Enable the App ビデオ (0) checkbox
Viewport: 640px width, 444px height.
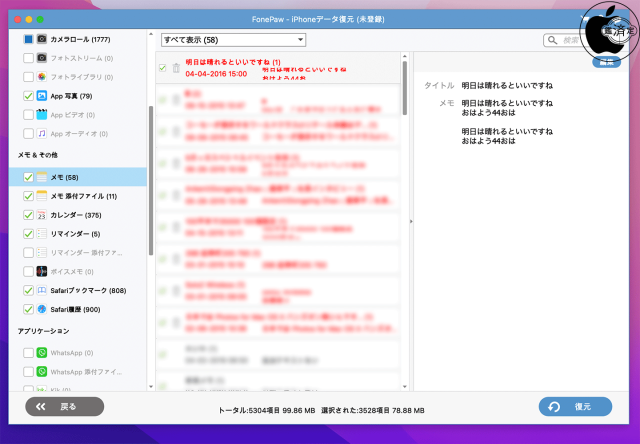coord(28,115)
